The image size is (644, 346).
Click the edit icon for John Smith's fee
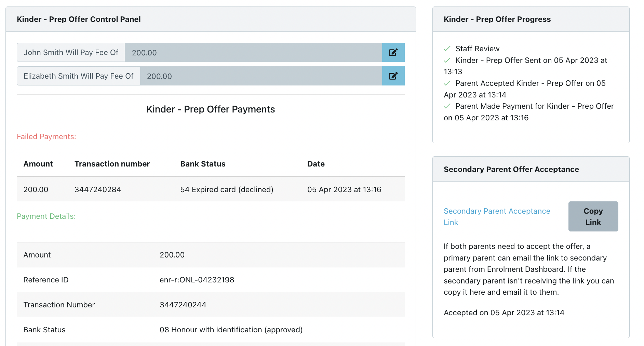[x=393, y=52]
